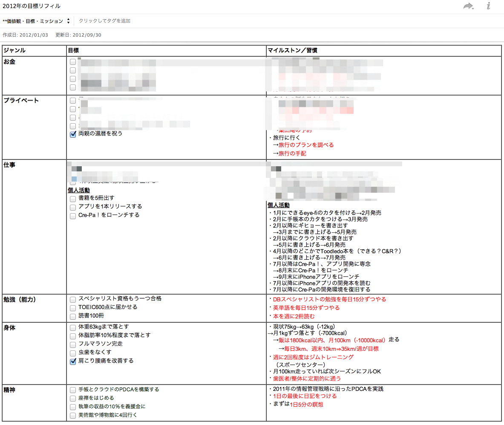Check the 座禅をはじめる checkbox
Screen dimensions: 504x425
click(x=73, y=398)
